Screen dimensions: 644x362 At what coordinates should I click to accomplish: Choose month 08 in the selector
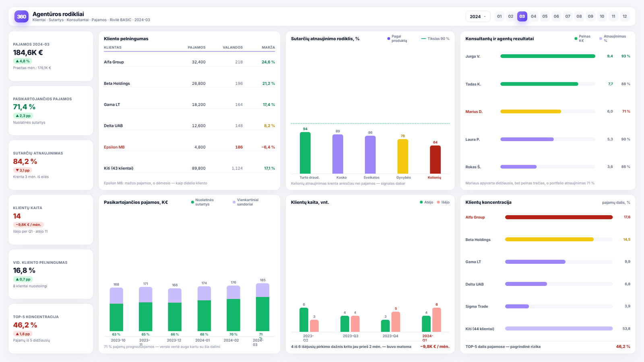coord(579,16)
